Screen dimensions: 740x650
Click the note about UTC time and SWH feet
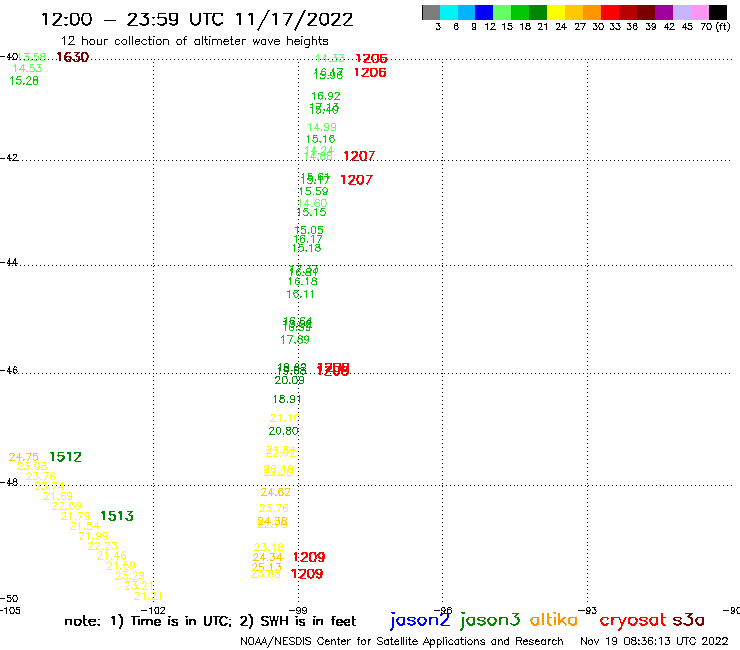coord(210,621)
